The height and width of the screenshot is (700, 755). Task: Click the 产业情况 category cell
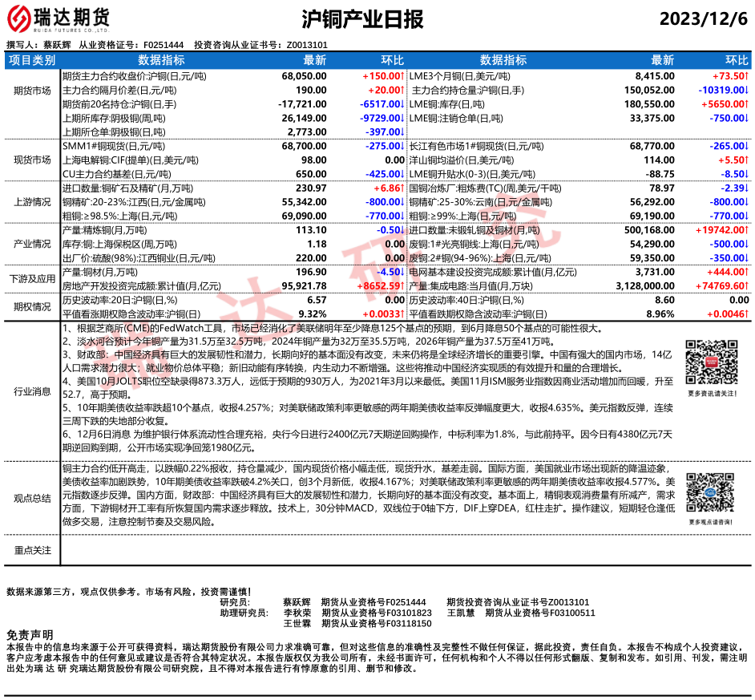coord(32,244)
